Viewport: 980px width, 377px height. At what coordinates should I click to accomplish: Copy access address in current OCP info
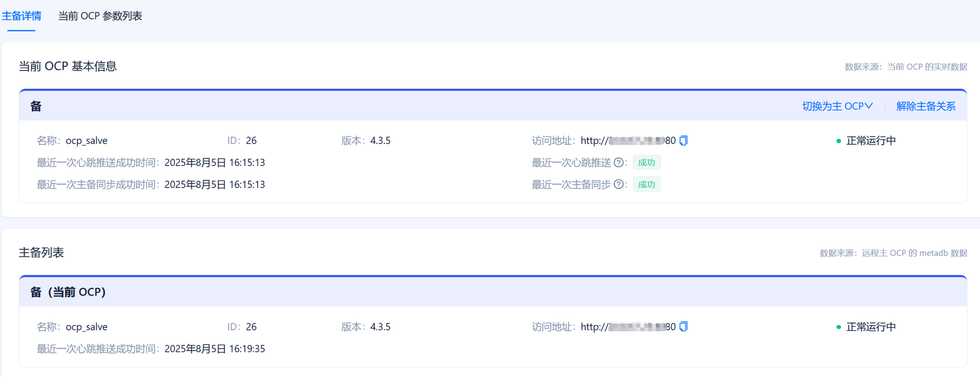click(684, 141)
